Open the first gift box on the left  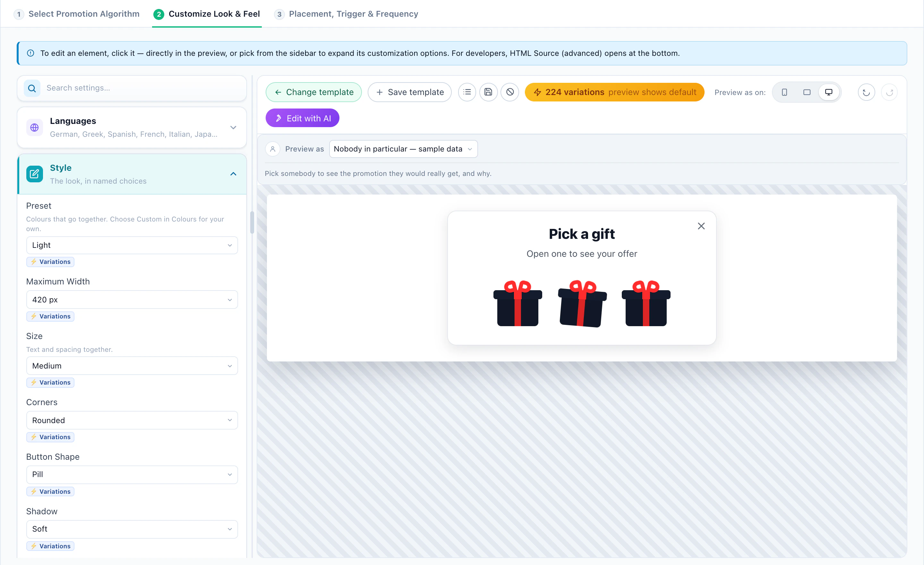518,303
